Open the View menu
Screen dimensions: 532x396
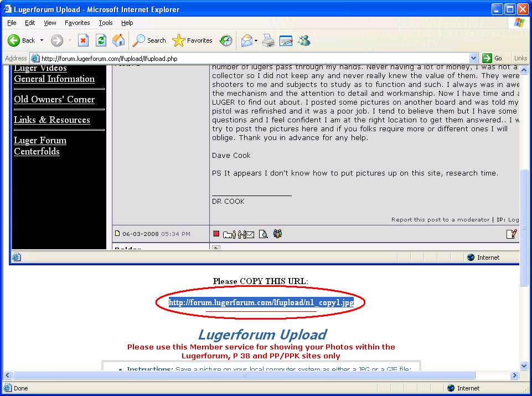50,23
